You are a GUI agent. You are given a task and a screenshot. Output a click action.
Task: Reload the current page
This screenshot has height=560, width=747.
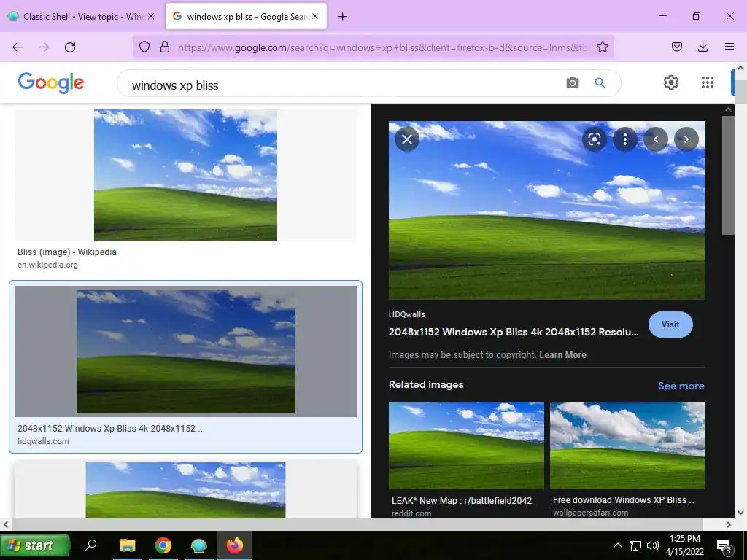pos(70,47)
